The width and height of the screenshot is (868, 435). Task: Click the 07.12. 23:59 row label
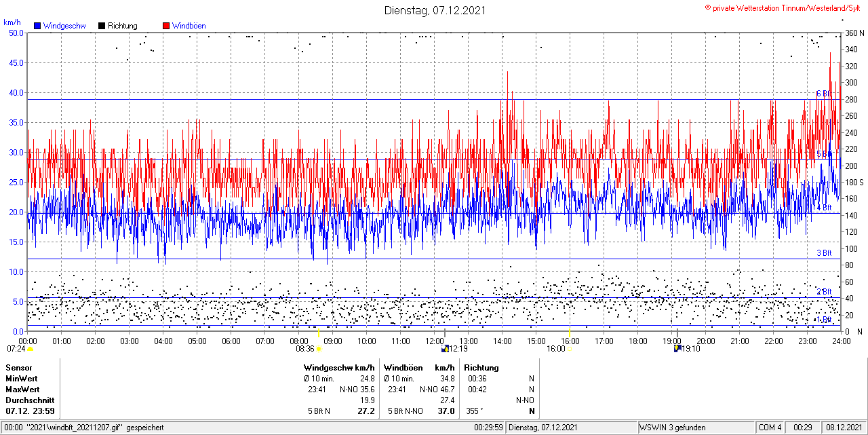coord(30,411)
